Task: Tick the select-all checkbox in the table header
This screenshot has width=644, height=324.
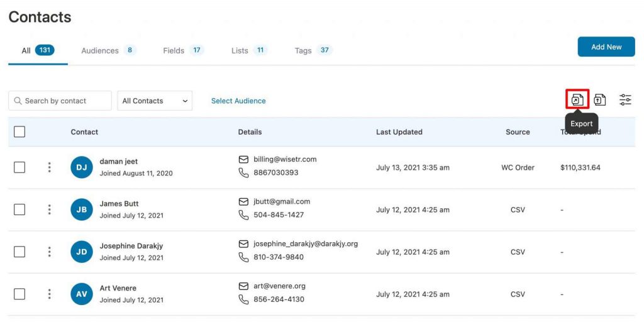Action: point(19,132)
